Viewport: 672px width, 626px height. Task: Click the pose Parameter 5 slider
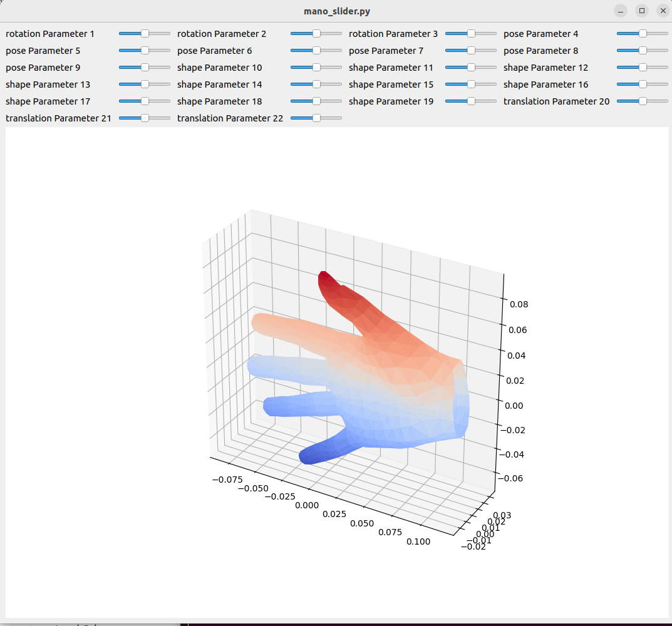click(145, 50)
